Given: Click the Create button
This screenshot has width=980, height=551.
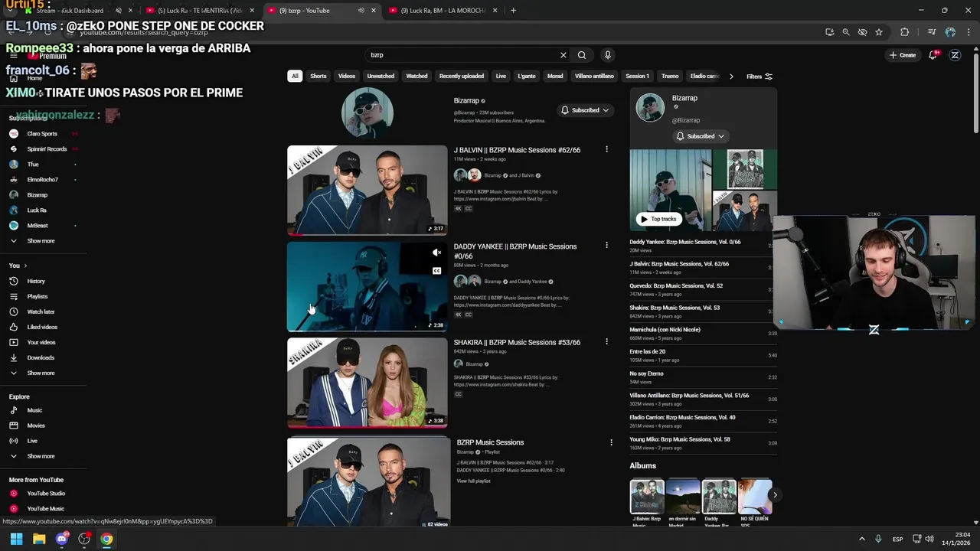Looking at the screenshot, I should pyautogui.click(x=903, y=55).
